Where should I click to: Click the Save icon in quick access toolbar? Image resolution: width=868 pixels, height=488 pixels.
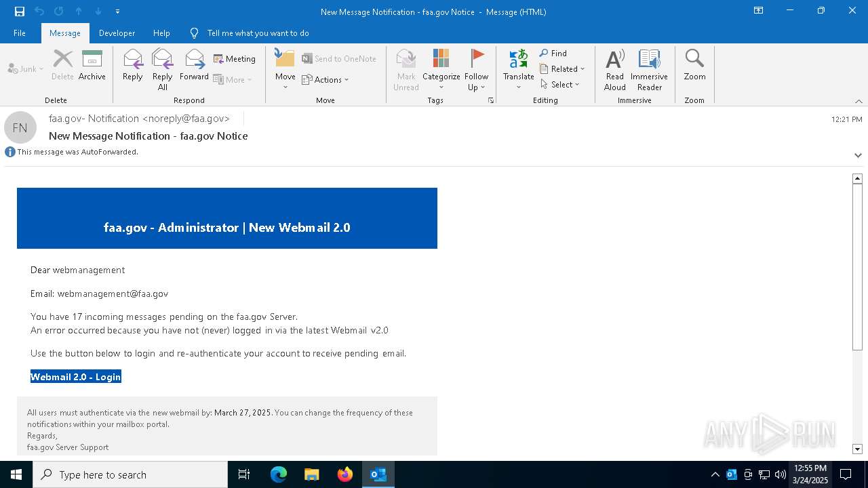[x=19, y=12]
